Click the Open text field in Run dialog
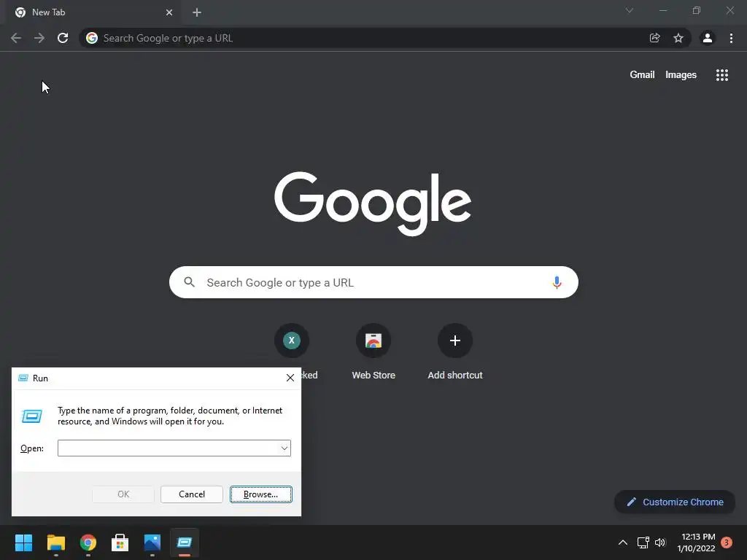The image size is (747, 560). [x=168, y=448]
